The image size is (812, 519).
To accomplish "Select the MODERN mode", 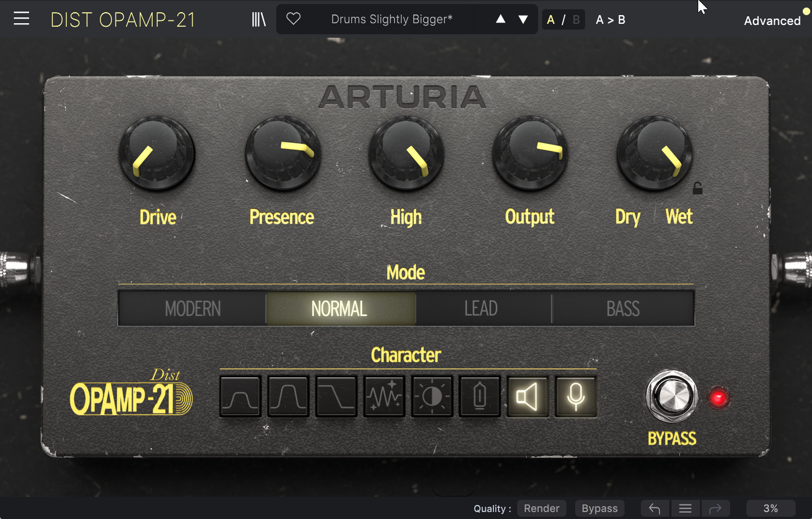I will click(x=193, y=308).
